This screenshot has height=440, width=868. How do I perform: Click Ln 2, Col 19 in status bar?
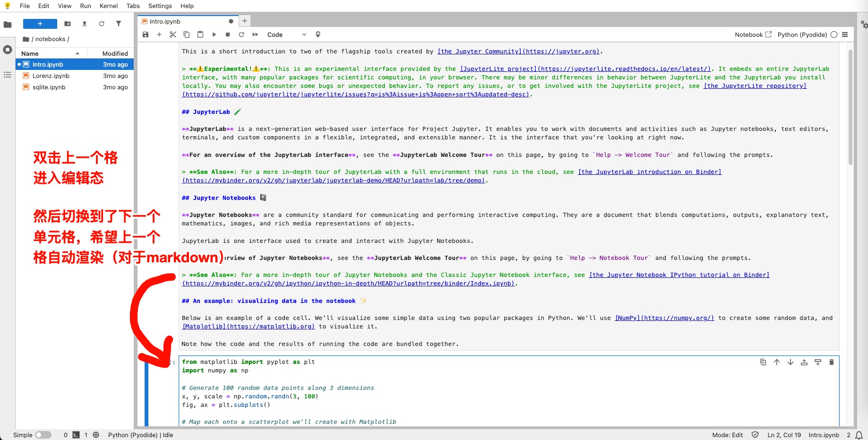[x=784, y=435]
